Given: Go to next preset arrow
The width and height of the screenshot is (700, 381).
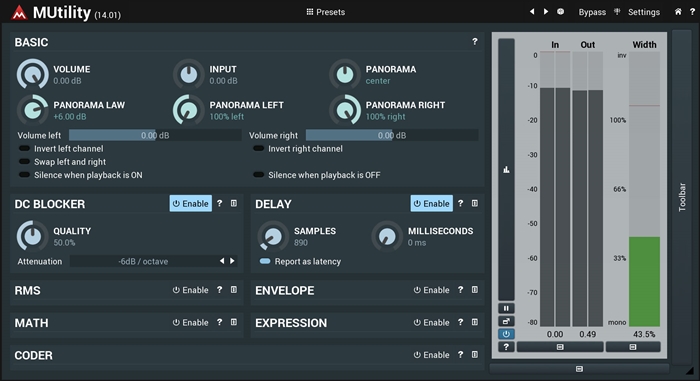Looking at the screenshot, I should pyautogui.click(x=546, y=12).
